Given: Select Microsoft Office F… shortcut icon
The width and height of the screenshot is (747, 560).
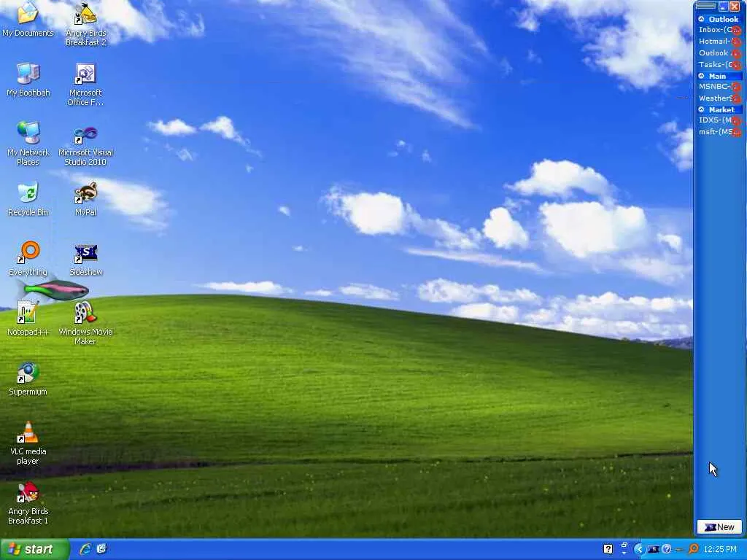Looking at the screenshot, I should 86,85.
